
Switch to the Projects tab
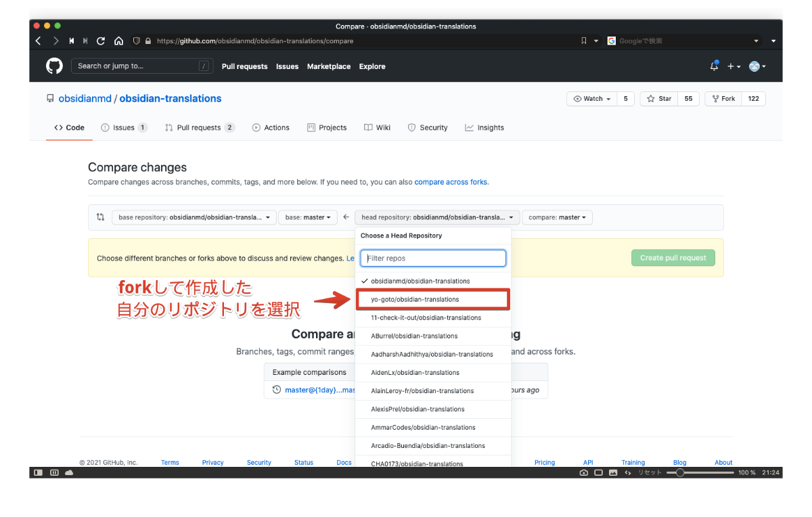point(327,127)
